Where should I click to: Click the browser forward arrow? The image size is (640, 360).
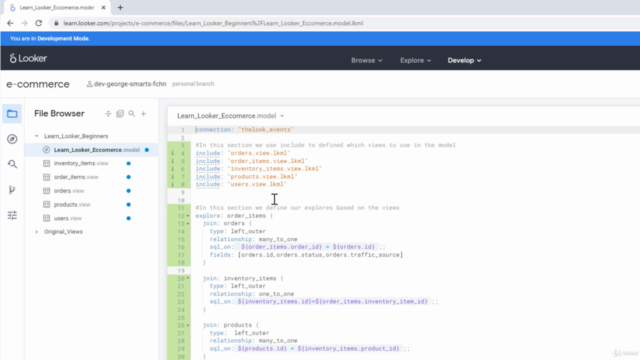[24, 23]
